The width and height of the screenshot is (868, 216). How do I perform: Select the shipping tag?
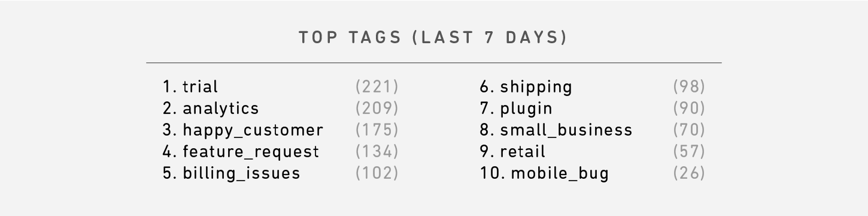536,87
